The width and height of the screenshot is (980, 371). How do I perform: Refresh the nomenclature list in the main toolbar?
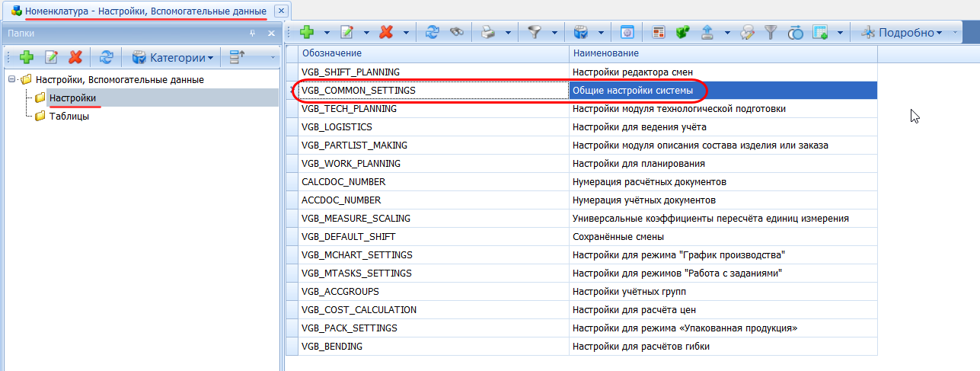point(433,33)
